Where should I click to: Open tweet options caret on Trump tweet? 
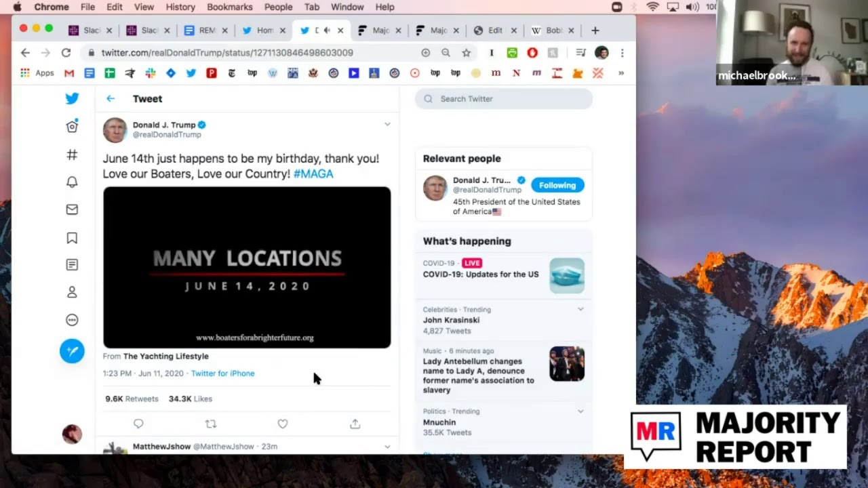pos(387,125)
